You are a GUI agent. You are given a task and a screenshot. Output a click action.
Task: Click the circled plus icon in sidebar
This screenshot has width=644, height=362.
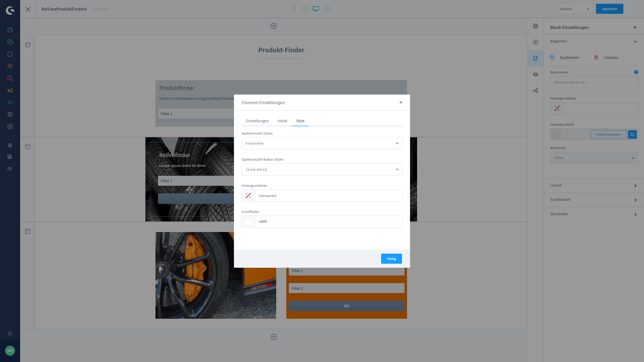tap(10, 145)
